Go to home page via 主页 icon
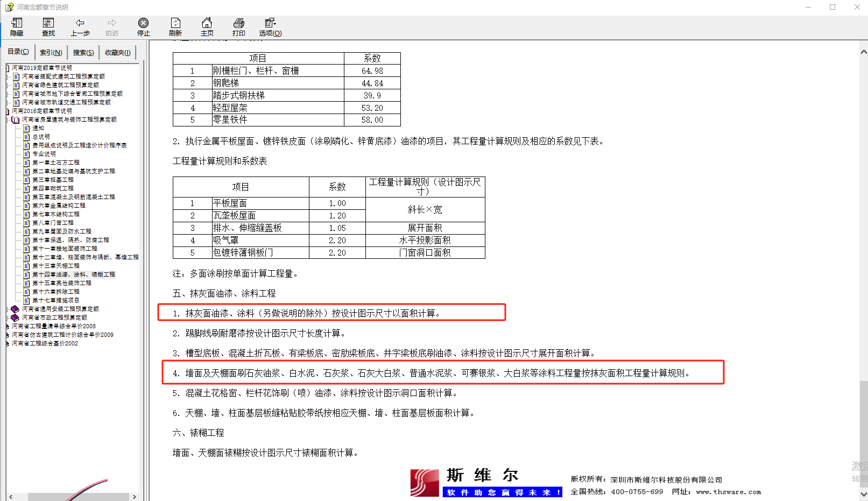Viewport: 868px width, 501px height. coord(207,26)
